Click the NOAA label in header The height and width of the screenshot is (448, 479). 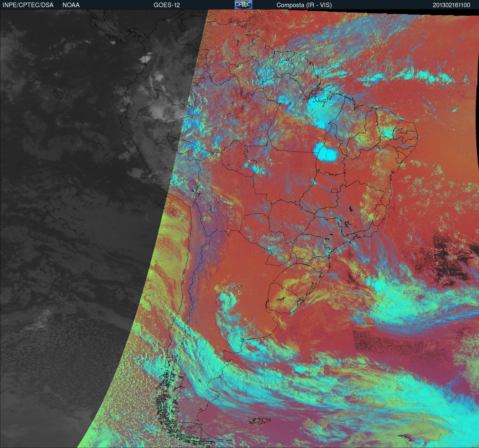[x=71, y=5]
